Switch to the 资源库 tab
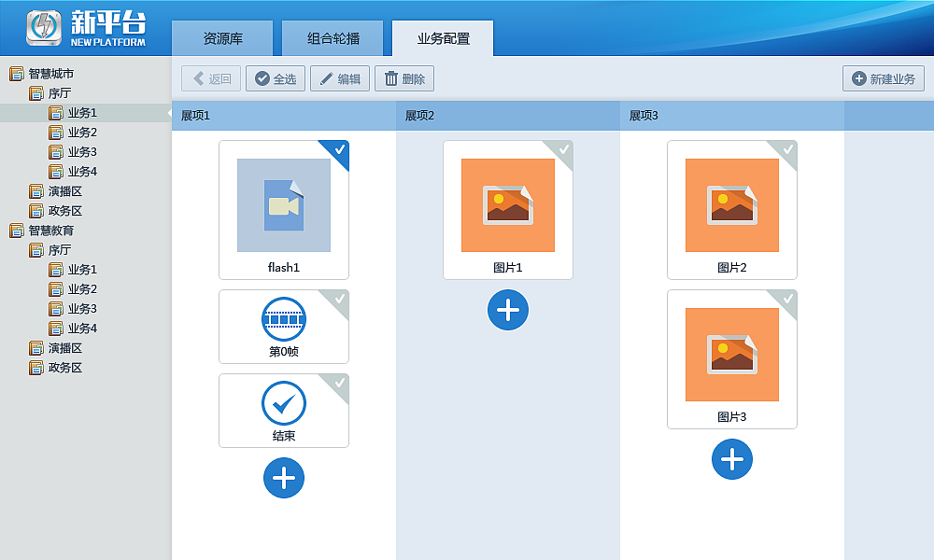The width and height of the screenshot is (934, 560). tap(223, 38)
